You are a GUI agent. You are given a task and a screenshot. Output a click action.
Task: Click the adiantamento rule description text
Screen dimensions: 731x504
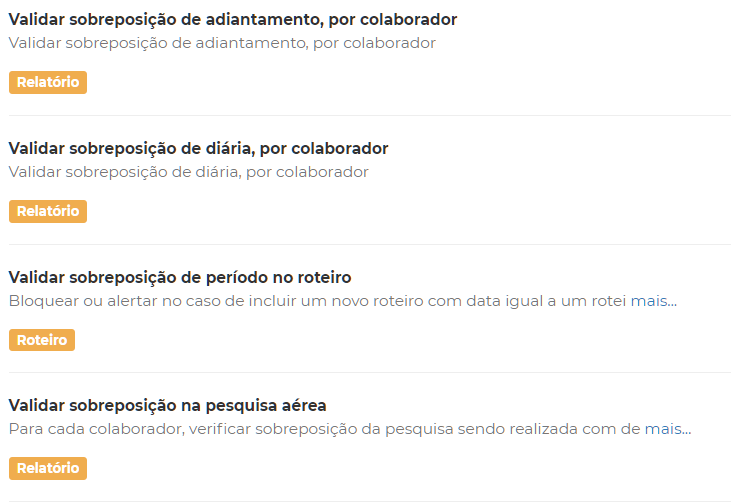pyautogui.click(x=222, y=43)
